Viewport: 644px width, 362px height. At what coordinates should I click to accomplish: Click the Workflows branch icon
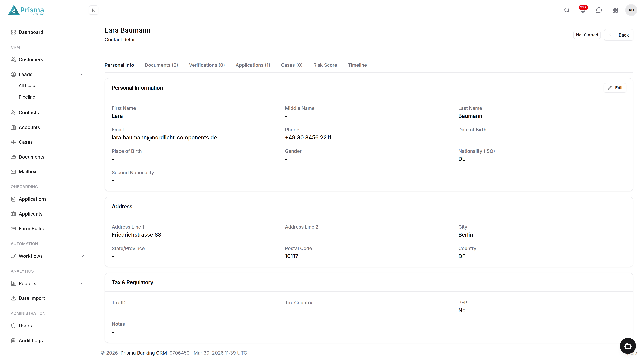click(13, 256)
